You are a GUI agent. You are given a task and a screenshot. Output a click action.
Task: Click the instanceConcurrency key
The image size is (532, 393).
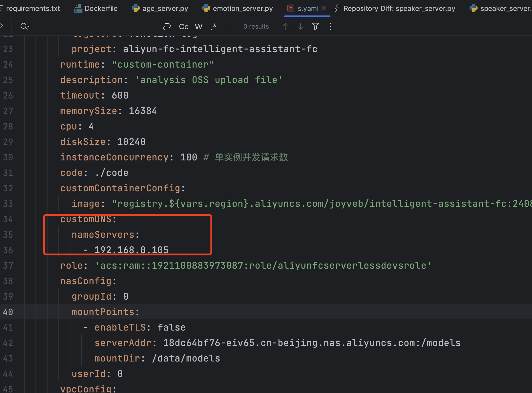tap(114, 157)
